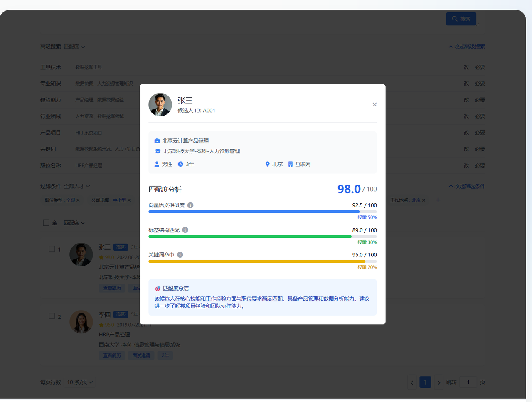Collapse advanced search via 收起高级搜索
Image resolution: width=532 pixels, height=402 pixels.
tap(467, 47)
